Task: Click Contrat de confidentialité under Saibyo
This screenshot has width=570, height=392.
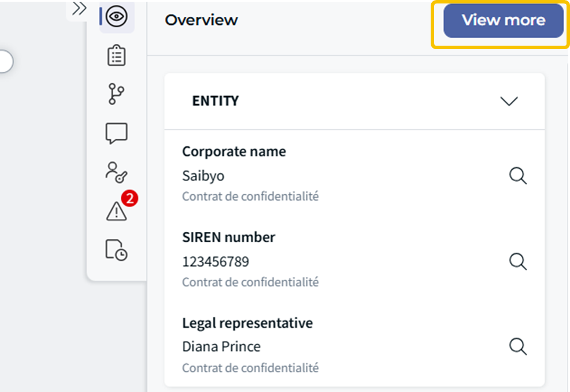Action: coord(250,196)
